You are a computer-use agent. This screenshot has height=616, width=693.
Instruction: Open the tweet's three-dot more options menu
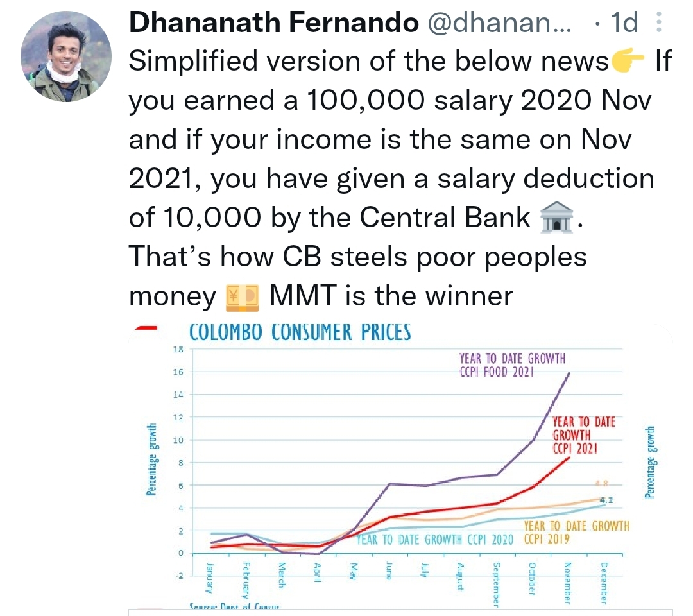(x=658, y=22)
